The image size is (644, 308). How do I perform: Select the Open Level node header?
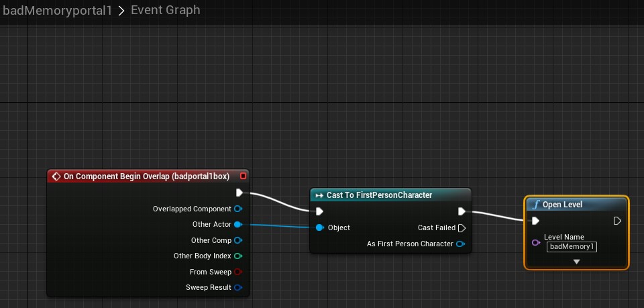coord(562,204)
